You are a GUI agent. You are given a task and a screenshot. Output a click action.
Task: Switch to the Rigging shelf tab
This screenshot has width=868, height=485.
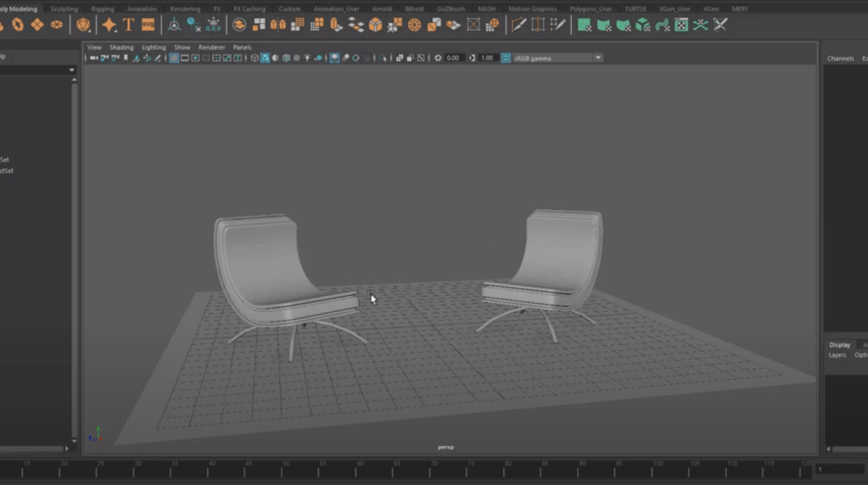click(x=103, y=8)
